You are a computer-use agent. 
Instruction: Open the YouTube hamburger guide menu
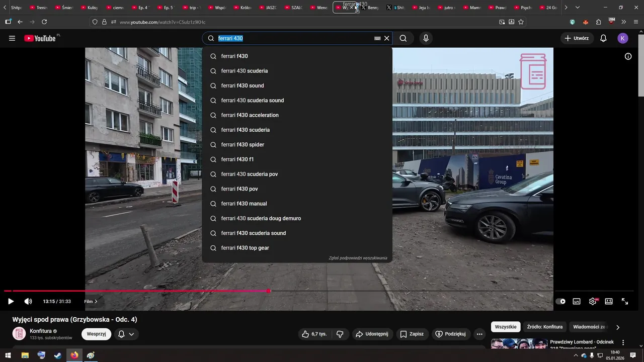[x=12, y=38]
